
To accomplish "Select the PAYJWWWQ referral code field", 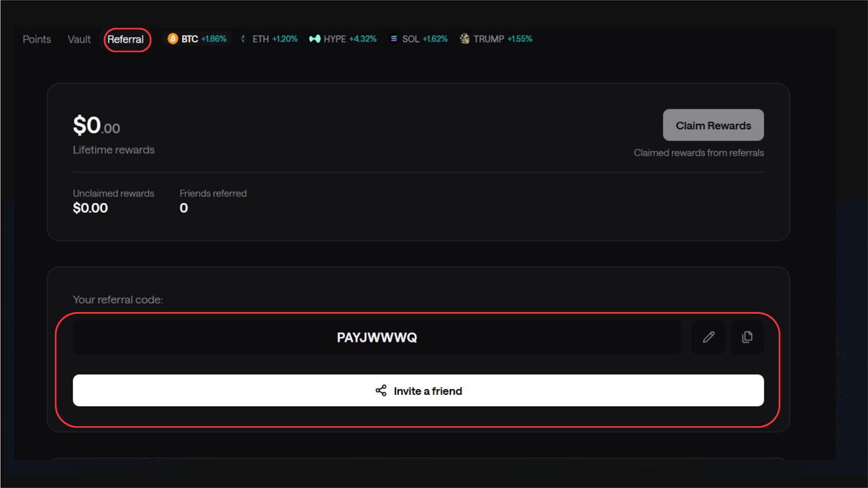I will [x=377, y=338].
